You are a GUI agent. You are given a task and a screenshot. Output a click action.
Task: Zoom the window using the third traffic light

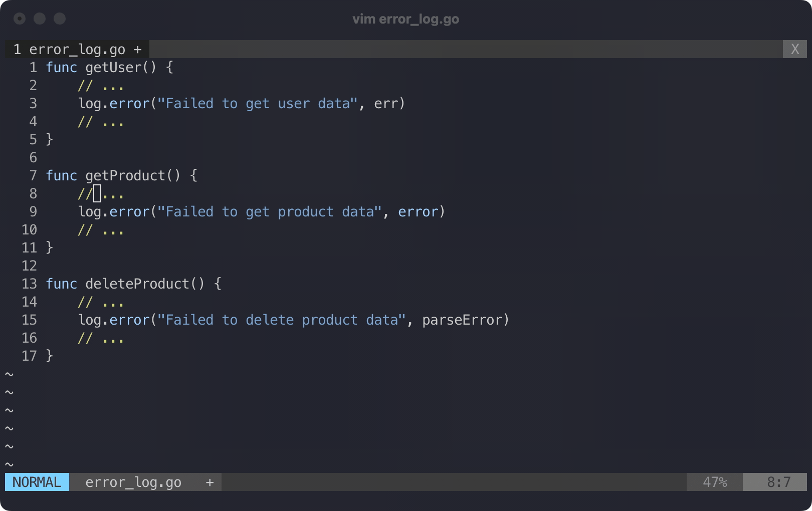click(x=60, y=19)
